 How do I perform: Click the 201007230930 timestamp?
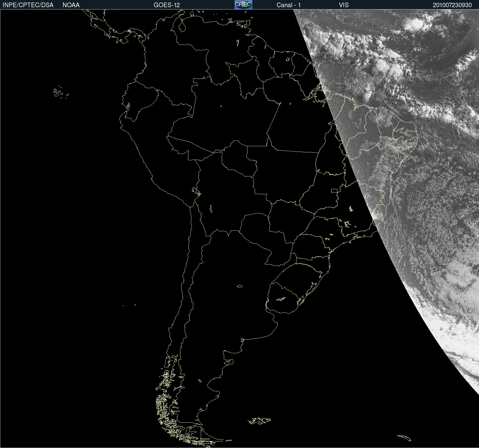point(452,5)
